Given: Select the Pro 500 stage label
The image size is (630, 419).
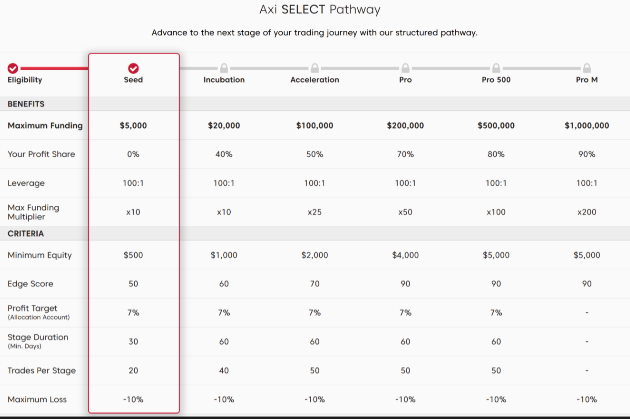Looking at the screenshot, I should coord(496,80).
